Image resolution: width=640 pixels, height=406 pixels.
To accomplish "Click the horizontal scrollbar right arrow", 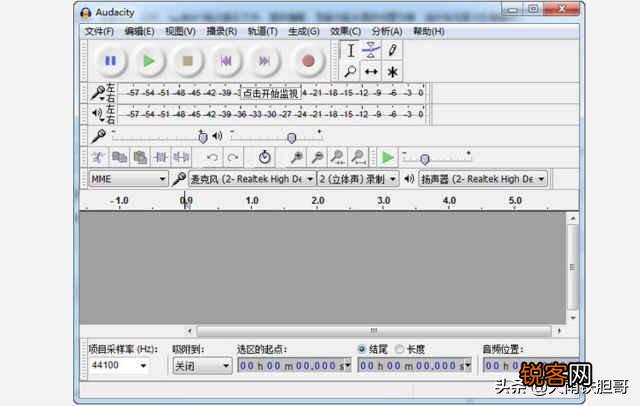I will click(x=559, y=331).
